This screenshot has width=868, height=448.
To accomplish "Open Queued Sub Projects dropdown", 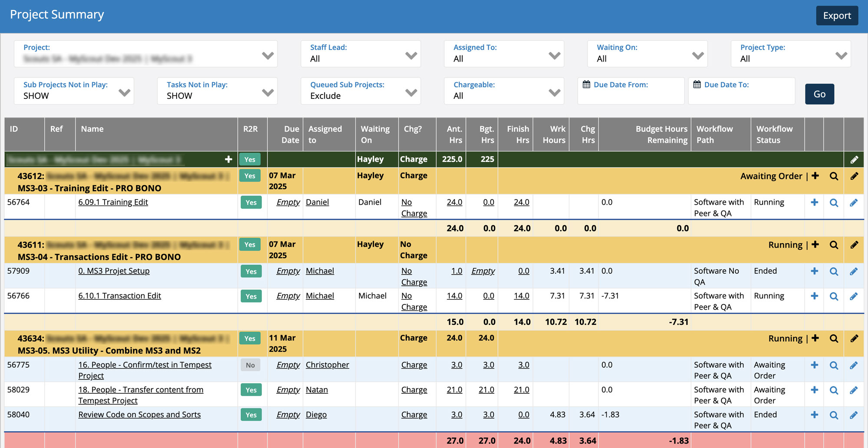I will (361, 91).
